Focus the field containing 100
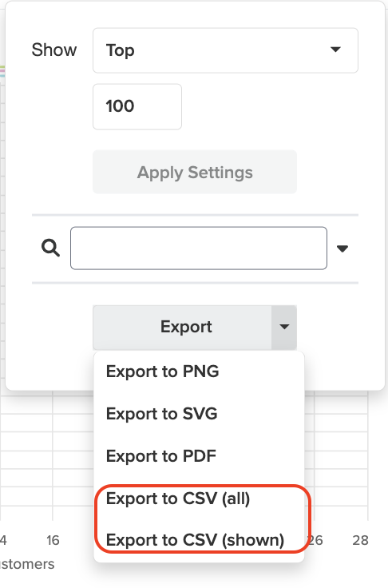This screenshot has height=588, width=388. tap(137, 107)
